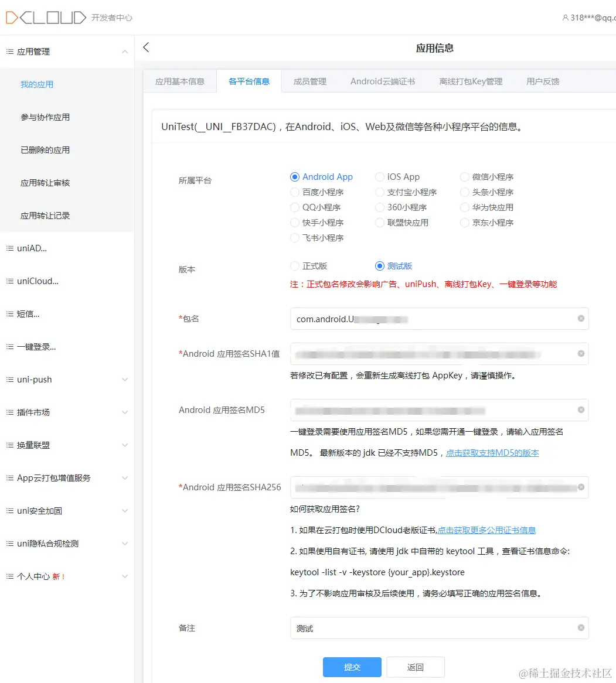Select 正式版 version radio

295,266
